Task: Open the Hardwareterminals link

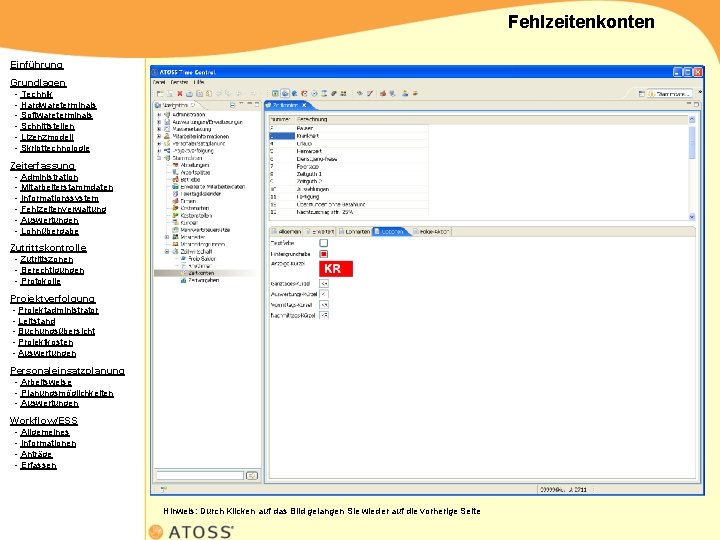Action: [58, 105]
